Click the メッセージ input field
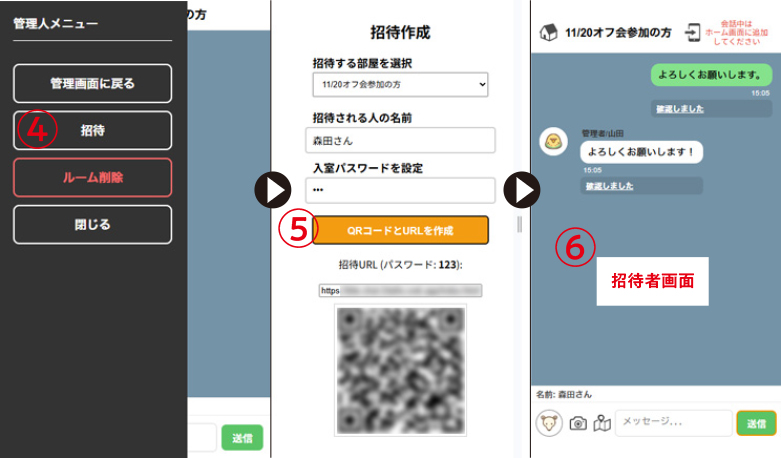The height and width of the screenshot is (458, 781). pyautogui.click(x=674, y=423)
